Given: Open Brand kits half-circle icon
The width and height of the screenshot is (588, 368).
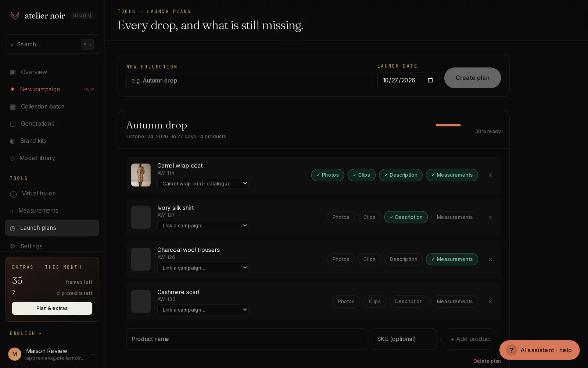Looking at the screenshot, I should pyautogui.click(x=12, y=141).
